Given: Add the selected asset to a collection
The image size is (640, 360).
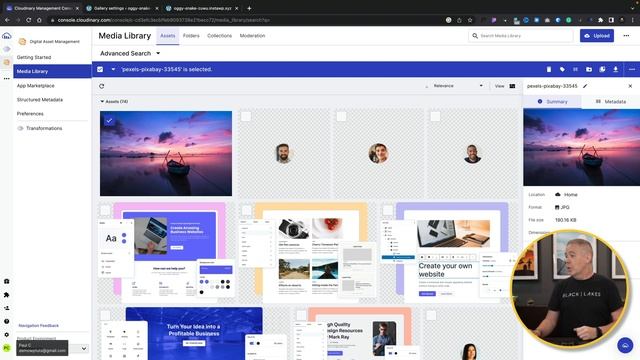Looking at the screenshot, I should coord(602,69).
